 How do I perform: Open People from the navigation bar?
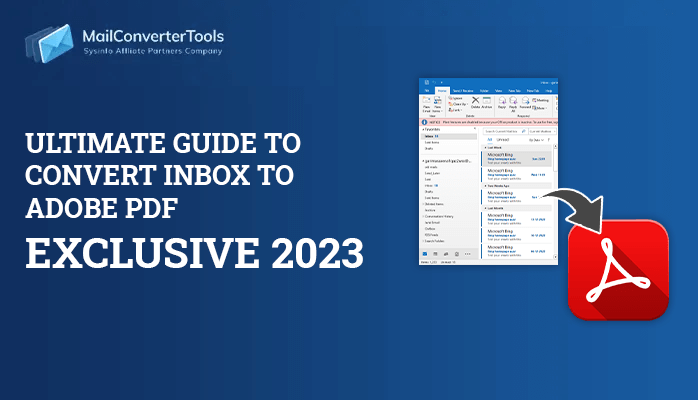pos(446,254)
